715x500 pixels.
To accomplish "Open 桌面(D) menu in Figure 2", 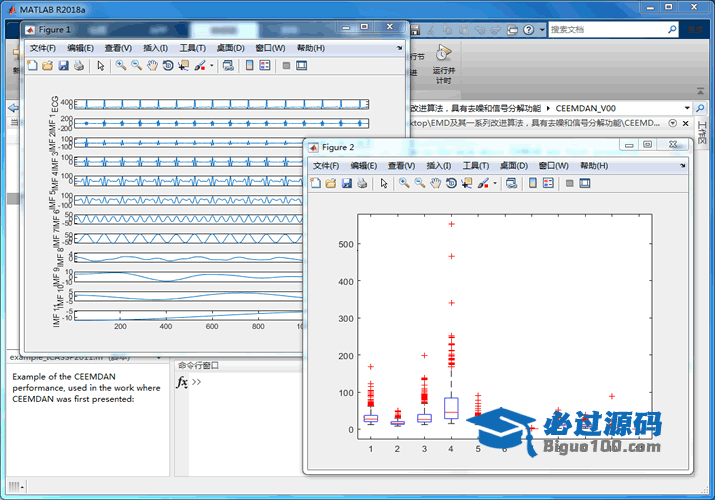I will [x=513, y=165].
